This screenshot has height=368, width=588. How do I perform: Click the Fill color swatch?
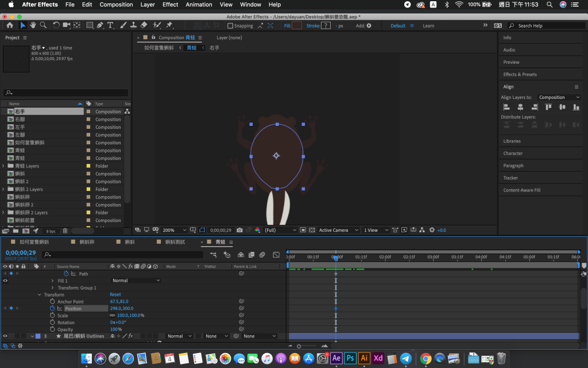click(x=297, y=26)
